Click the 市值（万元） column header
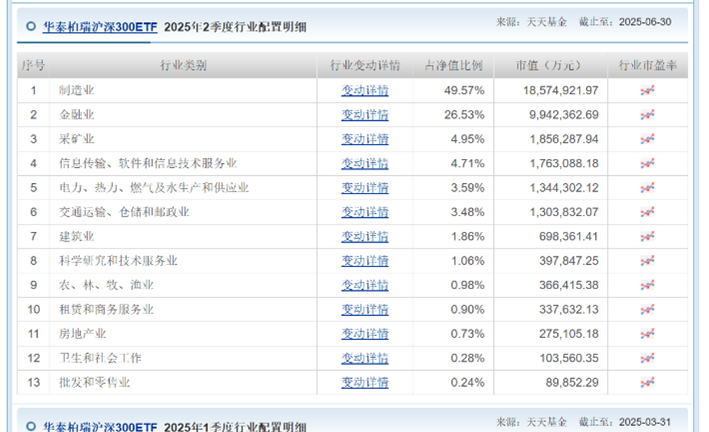Screen dimensions: 709x432 [x=548, y=66]
